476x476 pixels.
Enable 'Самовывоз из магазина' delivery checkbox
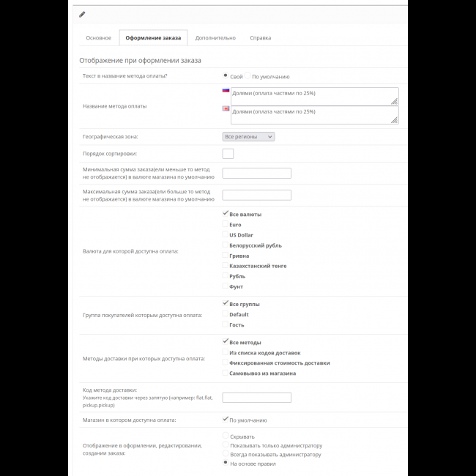tap(226, 373)
